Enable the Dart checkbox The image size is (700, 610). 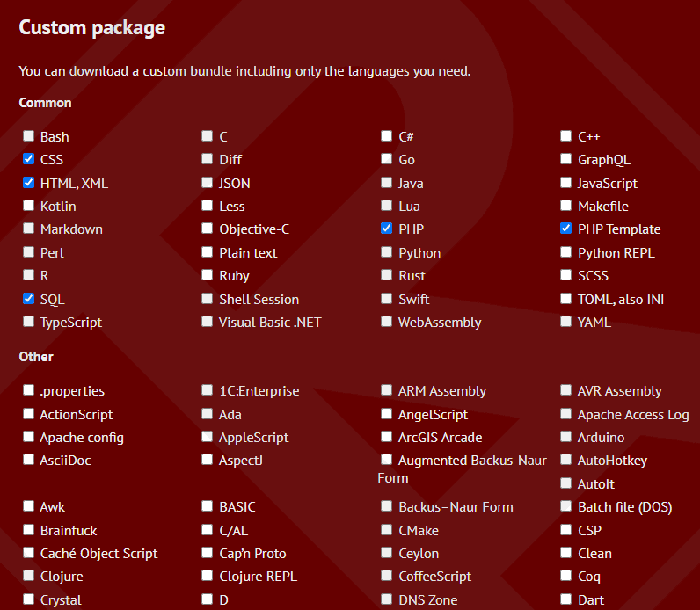point(565,599)
